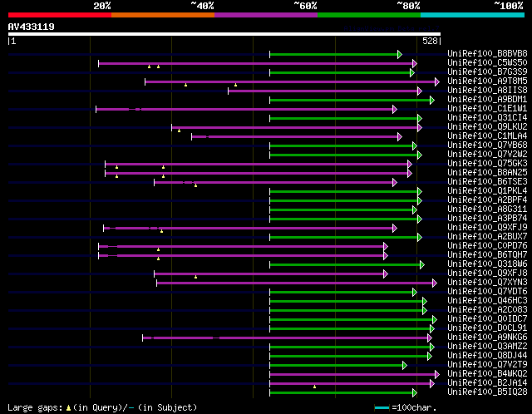Click the cyan ~100% identity legend segment
Screen dimensions: 532x414
click(x=473, y=15)
